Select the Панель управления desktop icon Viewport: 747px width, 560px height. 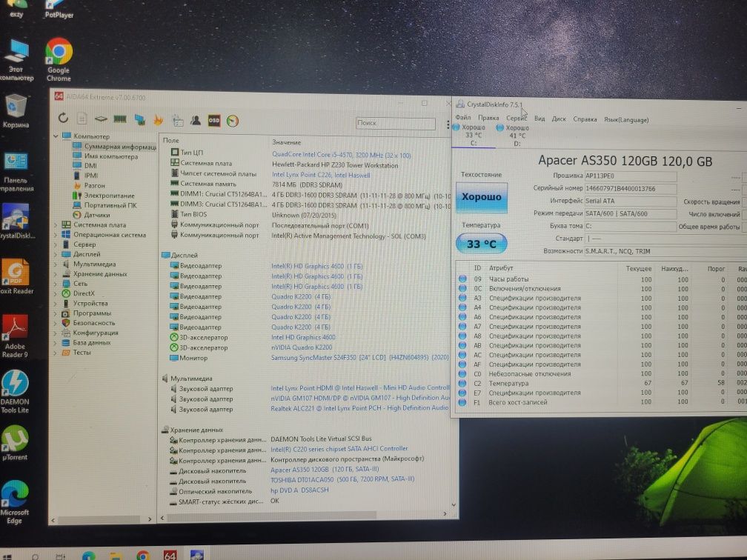pyautogui.click(x=16, y=172)
